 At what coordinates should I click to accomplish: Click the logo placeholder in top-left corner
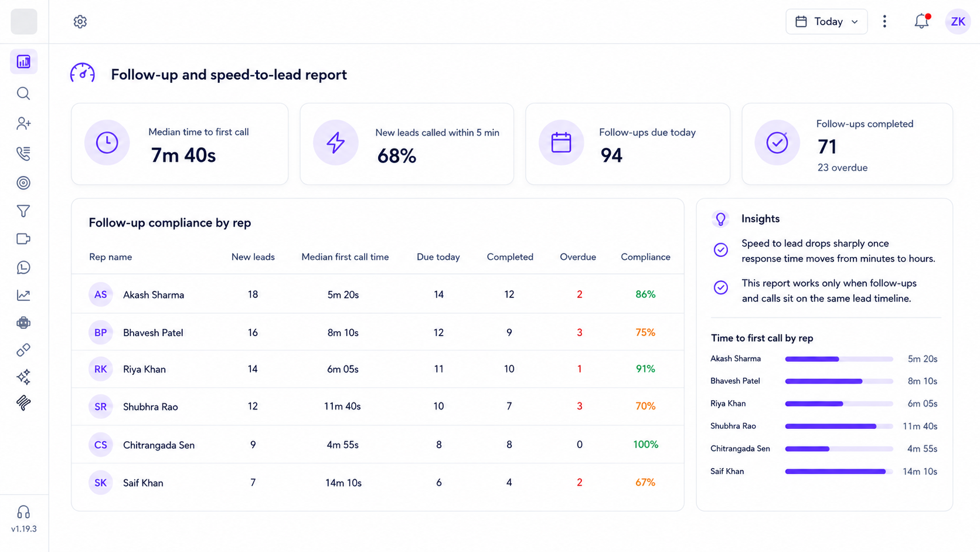pyautogui.click(x=24, y=22)
